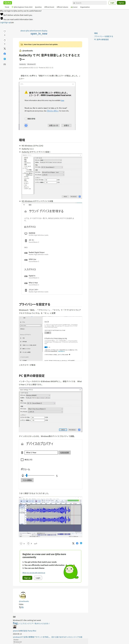
Task: Open Qiita Engineer Festa 2024 tab
Action: pos(22,7)
